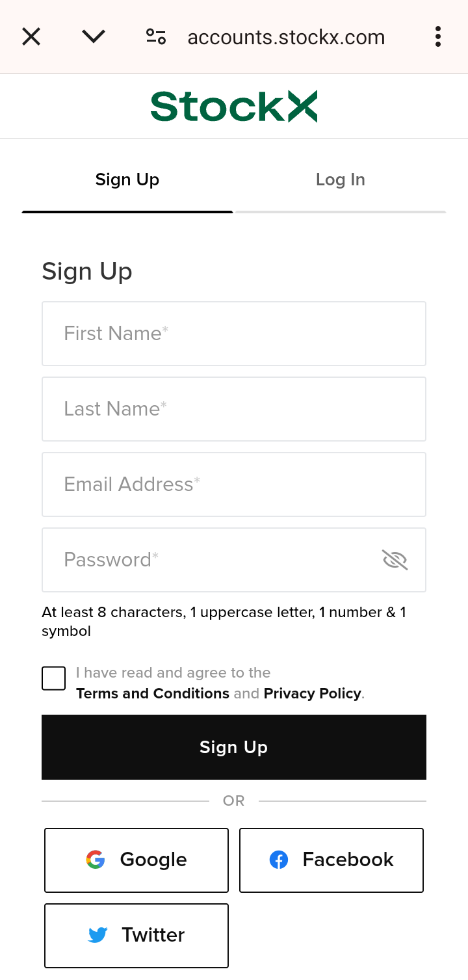Focus the First Name field
The width and height of the screenshot is (468, 980).
[234, 334]
